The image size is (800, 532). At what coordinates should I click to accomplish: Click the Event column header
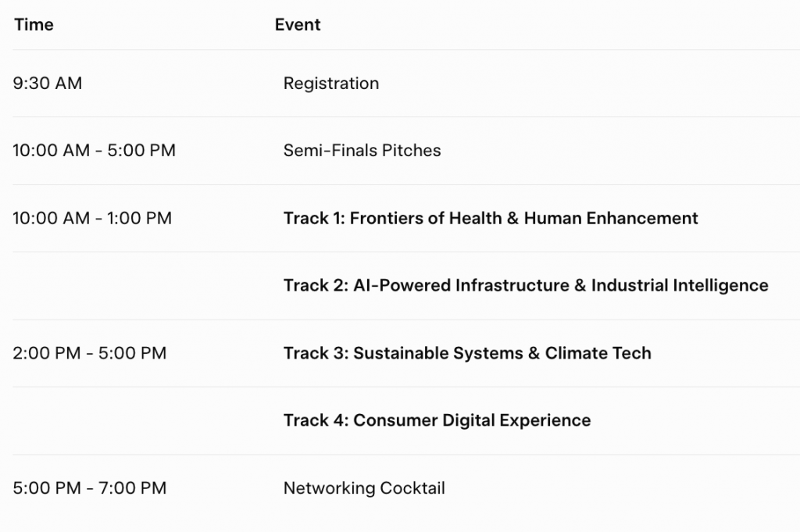(x=298, y=24)
